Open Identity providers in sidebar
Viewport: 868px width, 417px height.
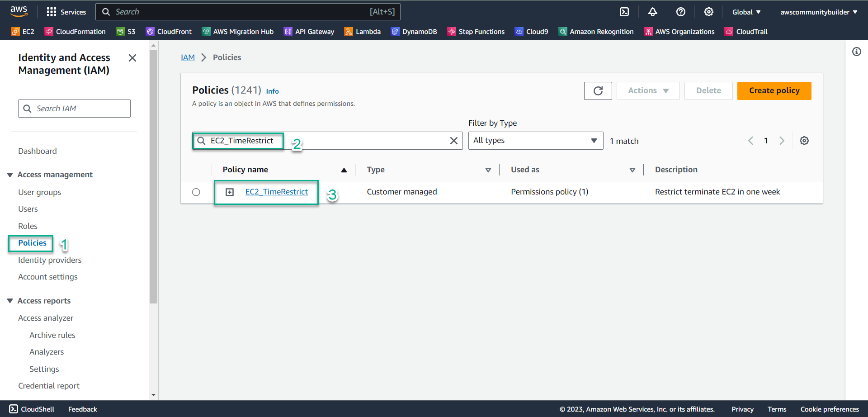[x=50, y=260]
